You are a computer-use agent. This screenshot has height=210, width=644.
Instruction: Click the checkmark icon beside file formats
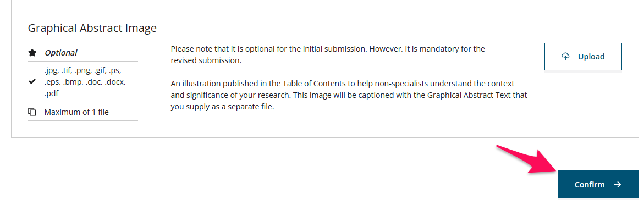tap(32, 81)
